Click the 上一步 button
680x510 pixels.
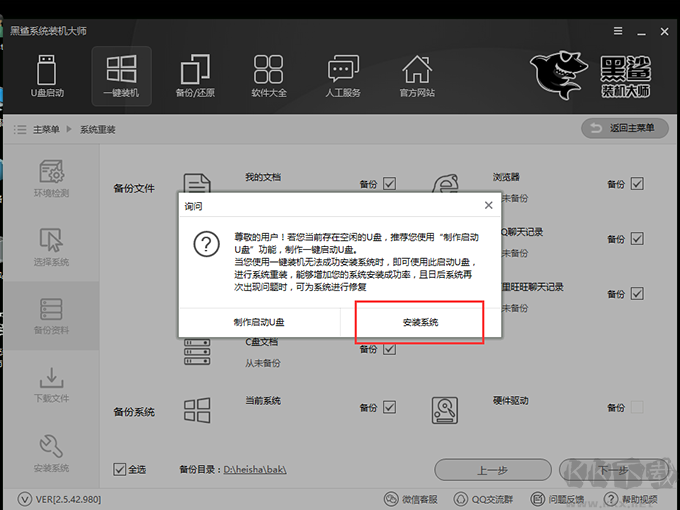493,470
